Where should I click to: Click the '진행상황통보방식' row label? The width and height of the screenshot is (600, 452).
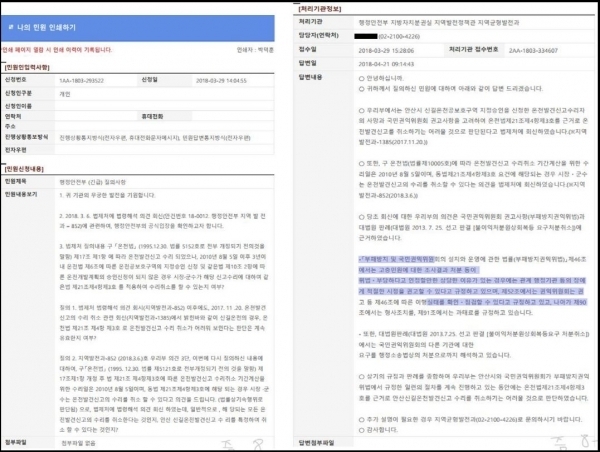(x=26, y=137)
